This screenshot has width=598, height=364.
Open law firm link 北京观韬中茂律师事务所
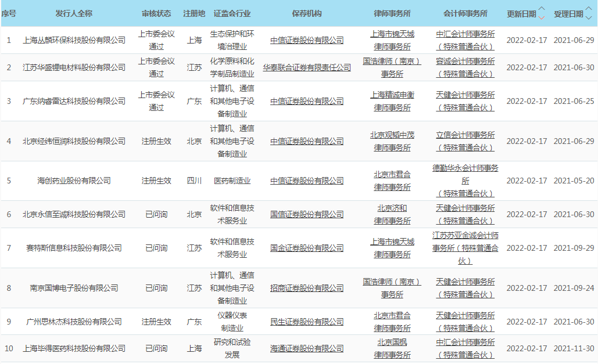tap(392, 141)
